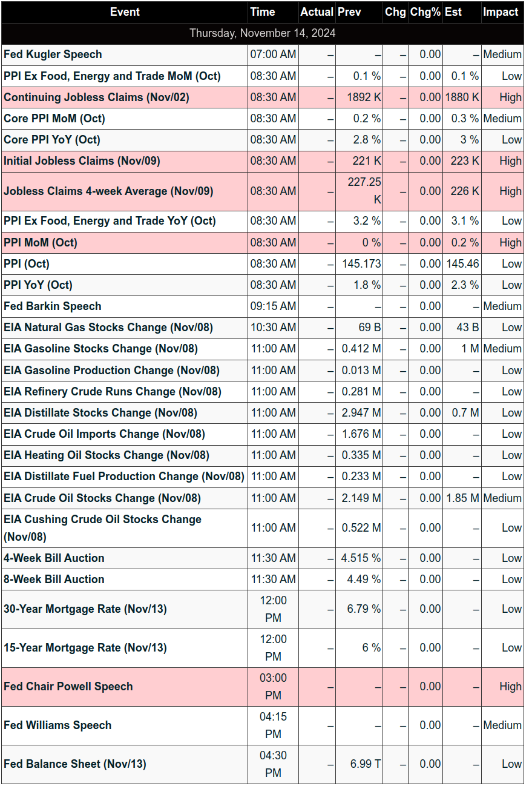
Task: Click the Chg column header
Action: tap(395, 12)
